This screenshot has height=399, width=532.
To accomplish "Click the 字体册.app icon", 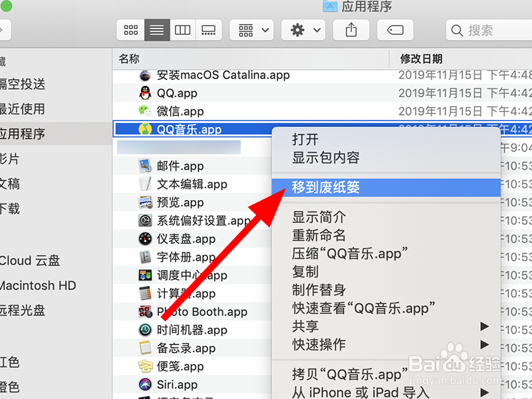I will pos(145,257).
